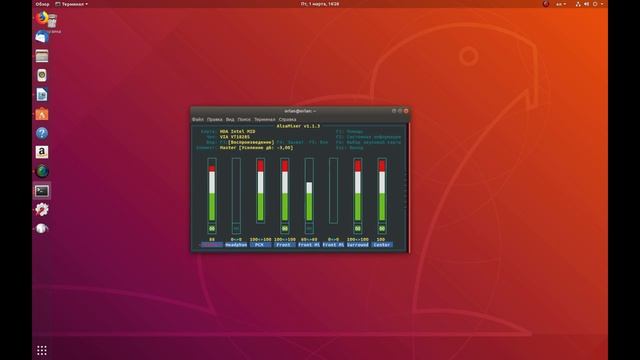Expand the system menu arrow in top bar
The height and width of the screenshot is (360, 640).
[x=602, y=4]
